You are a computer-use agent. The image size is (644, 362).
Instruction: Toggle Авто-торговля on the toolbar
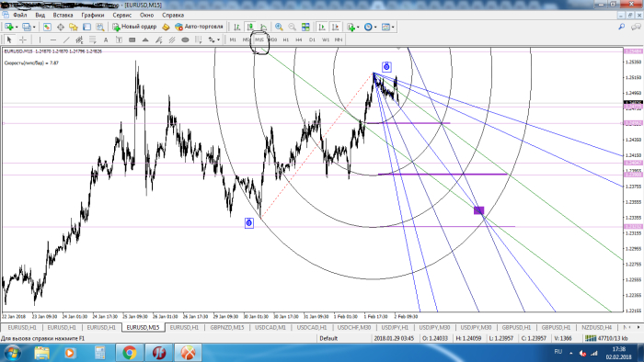click(199, 27)
